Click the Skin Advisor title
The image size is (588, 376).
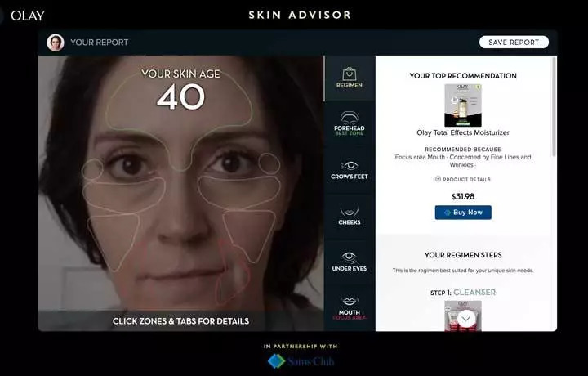(x=300, y=15)
